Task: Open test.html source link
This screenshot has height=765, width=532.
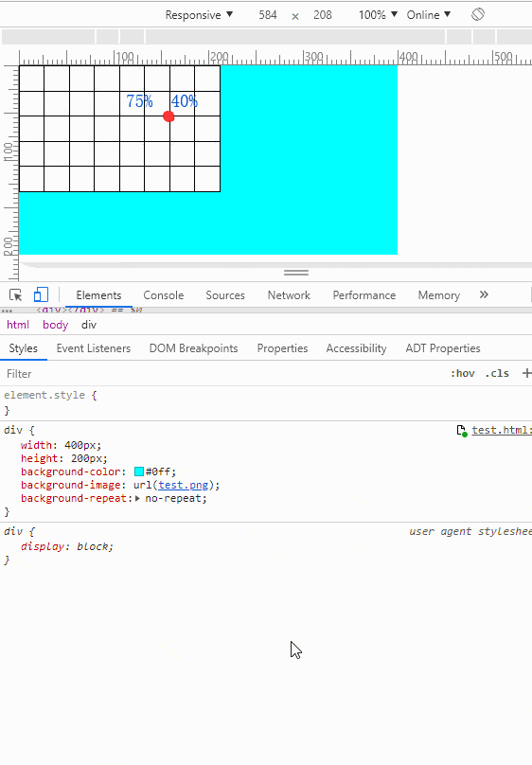Action: click(502, 430)
